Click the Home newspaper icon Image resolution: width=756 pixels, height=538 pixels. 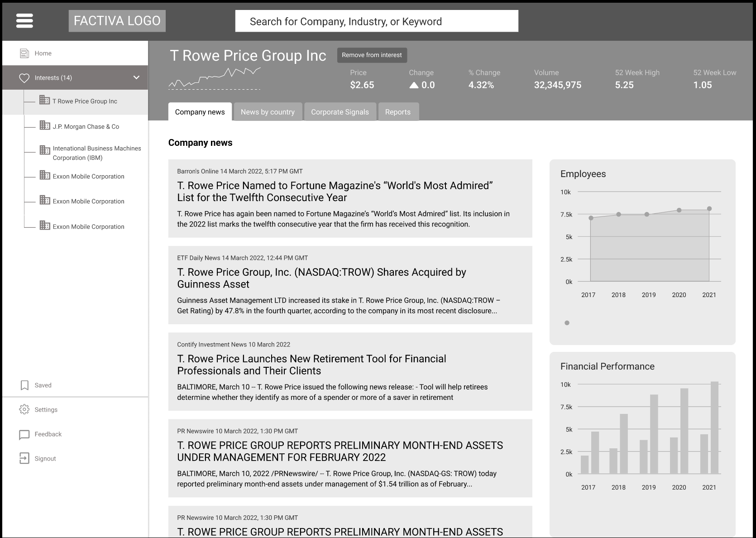click(24, 53)
